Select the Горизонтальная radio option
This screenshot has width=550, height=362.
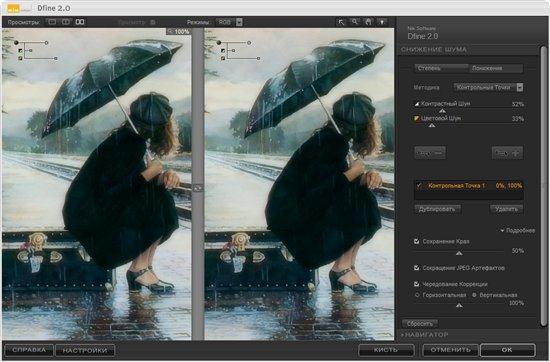click(417, 295)
